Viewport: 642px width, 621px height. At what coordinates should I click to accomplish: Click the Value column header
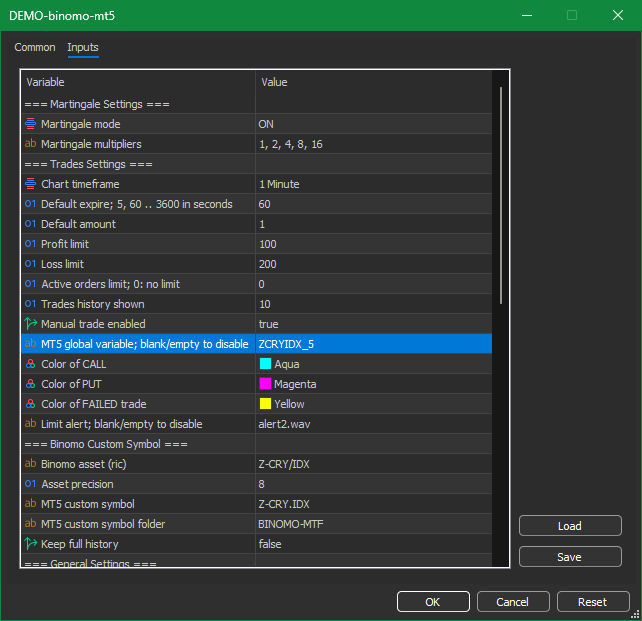click(373, 82)
